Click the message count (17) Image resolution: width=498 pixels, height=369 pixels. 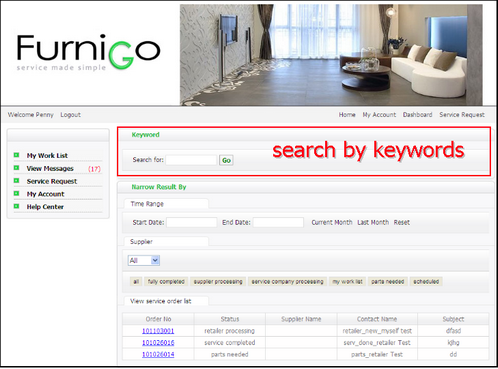click(x=94, y=169)
